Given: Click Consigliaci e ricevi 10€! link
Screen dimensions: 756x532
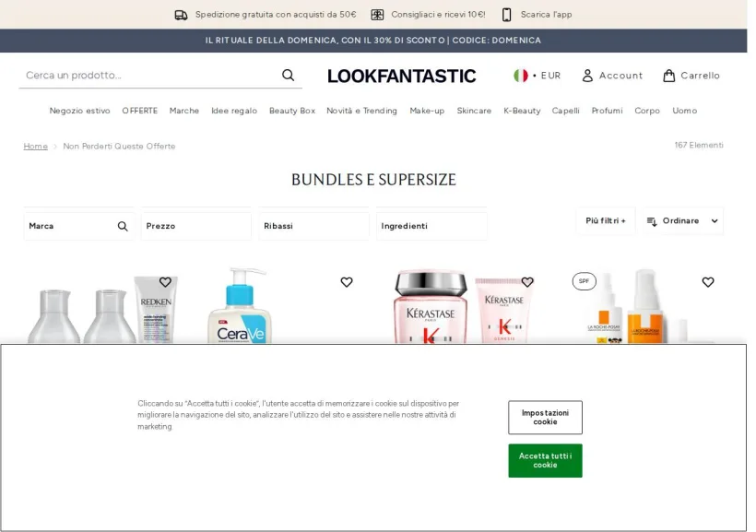Looking at the screenshot, I should [438, 15].
